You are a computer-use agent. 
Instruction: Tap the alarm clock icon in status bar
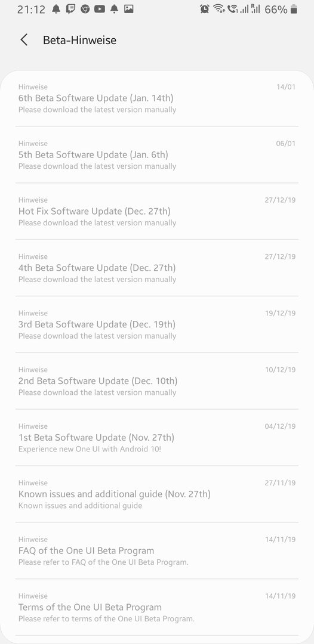coord(204,9)
